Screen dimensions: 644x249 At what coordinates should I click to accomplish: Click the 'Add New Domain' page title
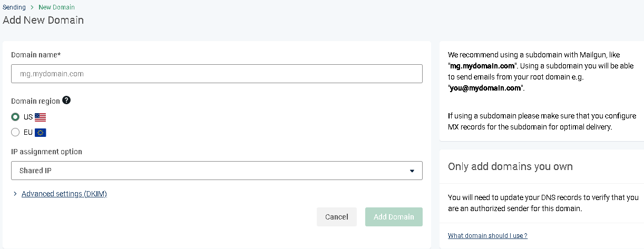[43, 21]
